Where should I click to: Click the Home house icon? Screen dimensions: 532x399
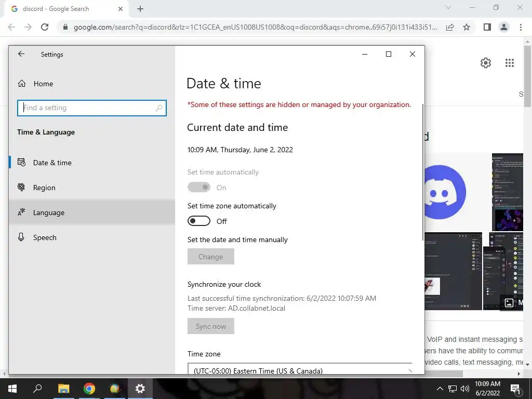pyautogui.click(x=22, y=84)
